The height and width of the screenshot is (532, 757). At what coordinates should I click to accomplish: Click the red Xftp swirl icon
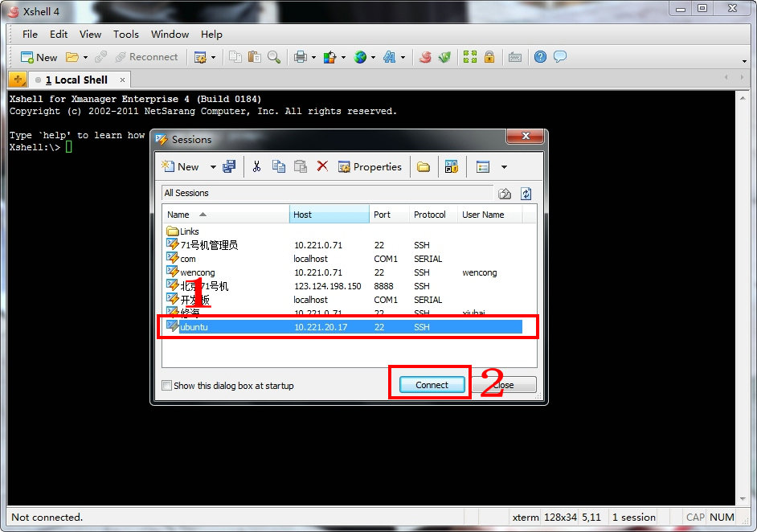425,57
